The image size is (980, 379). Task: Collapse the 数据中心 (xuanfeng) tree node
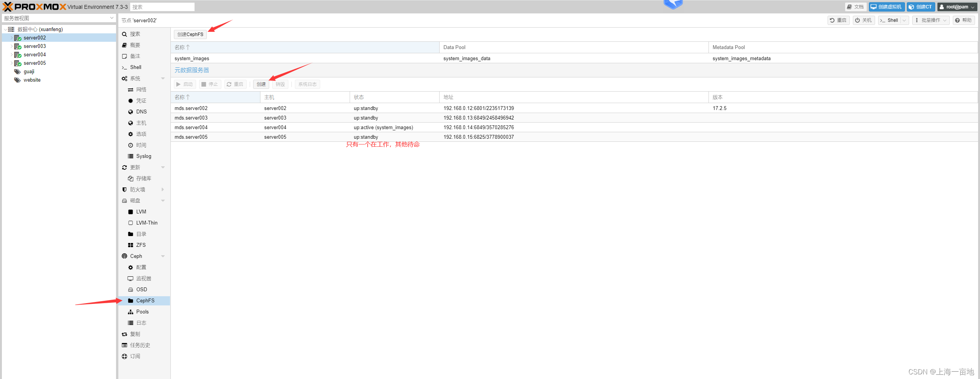(x=5, y=30)
